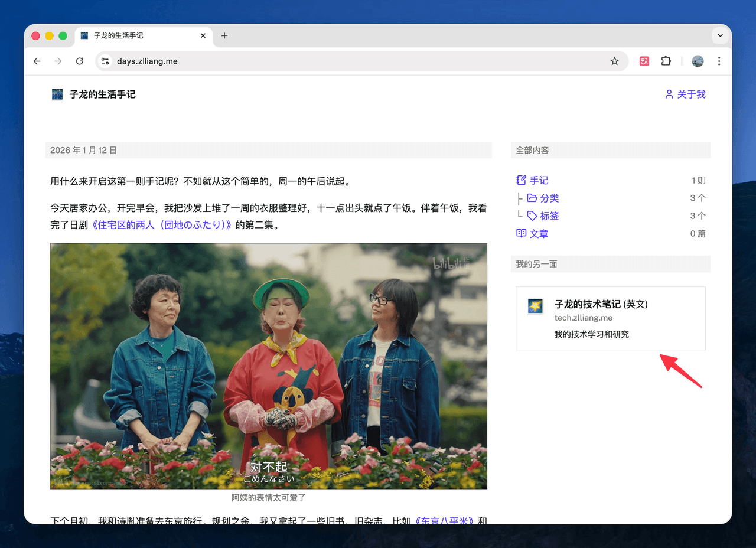756x548 pixels.
Task: Click the tech.zlliang.me address text
Action: (584, 318)
